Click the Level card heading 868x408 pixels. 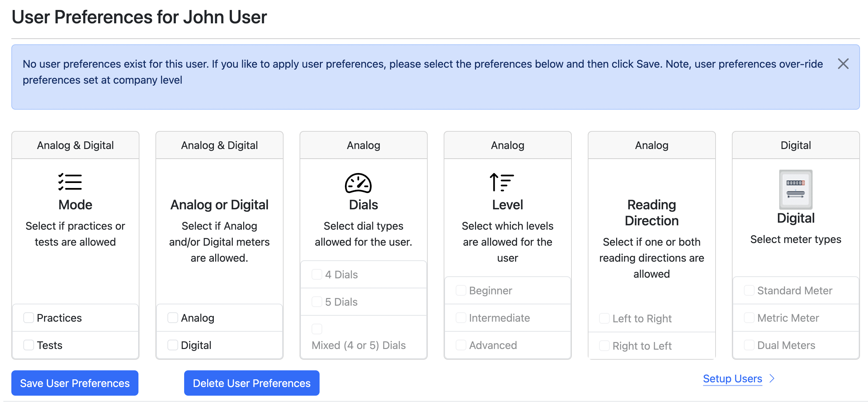pyautogui.click(x=507, y=205)
